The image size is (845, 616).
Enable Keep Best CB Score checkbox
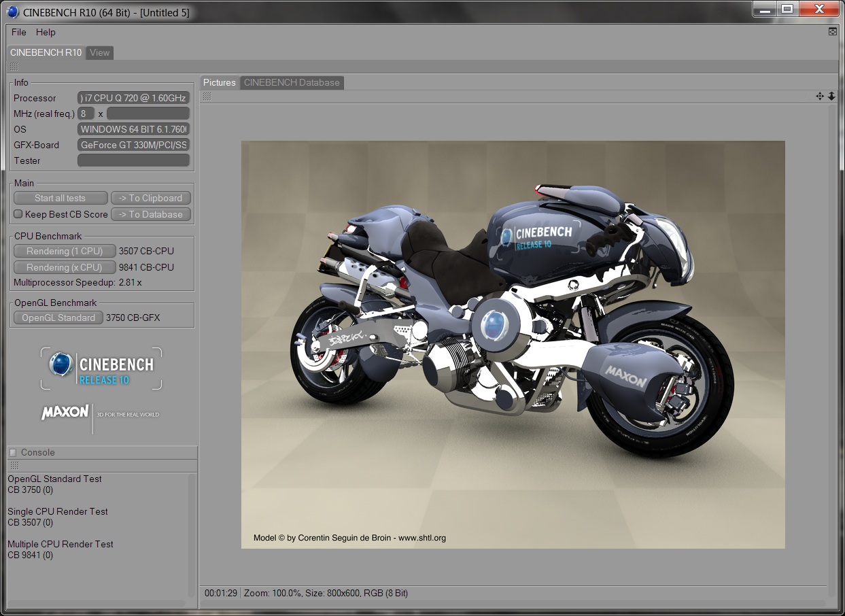pyautogui.click(x=18, y=214)
